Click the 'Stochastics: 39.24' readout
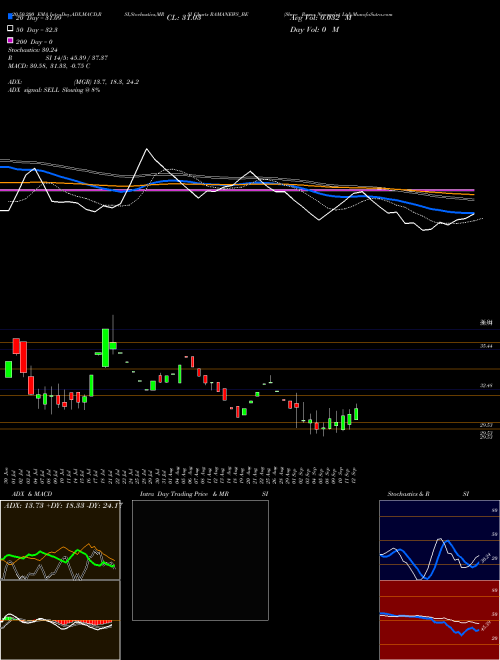 point(33,50)
